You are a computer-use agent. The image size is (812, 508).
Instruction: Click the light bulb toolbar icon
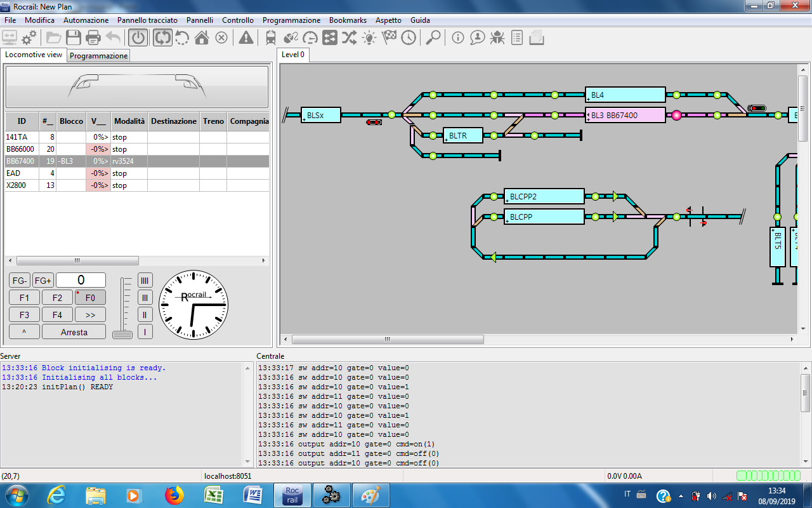[x=369, y=37]
